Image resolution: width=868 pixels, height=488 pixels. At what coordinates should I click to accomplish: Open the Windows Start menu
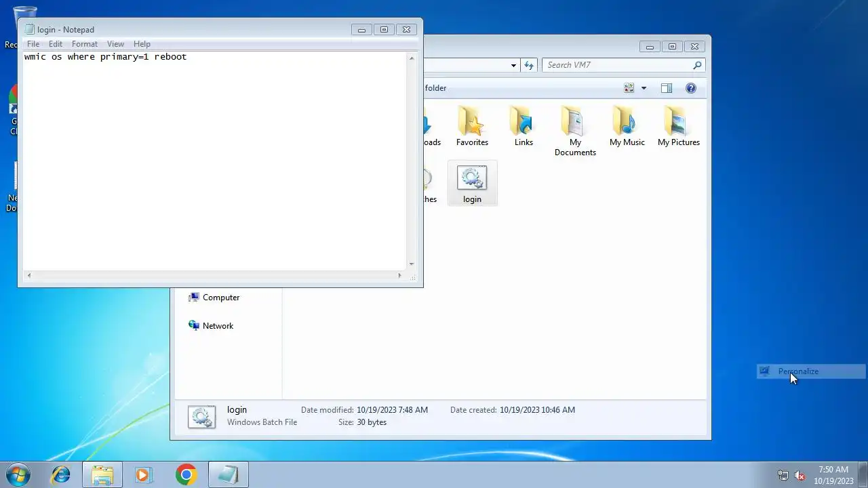click(x=18, y=474)
